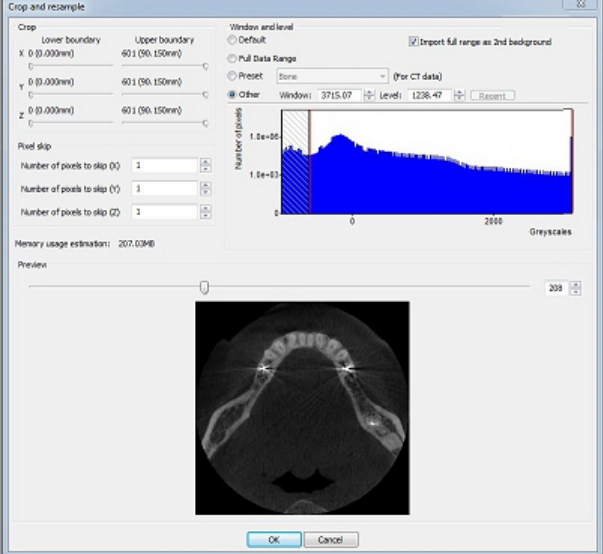Decrement pixels to skip (X) value
603x554 pixels.
click(x=206, y=169)
